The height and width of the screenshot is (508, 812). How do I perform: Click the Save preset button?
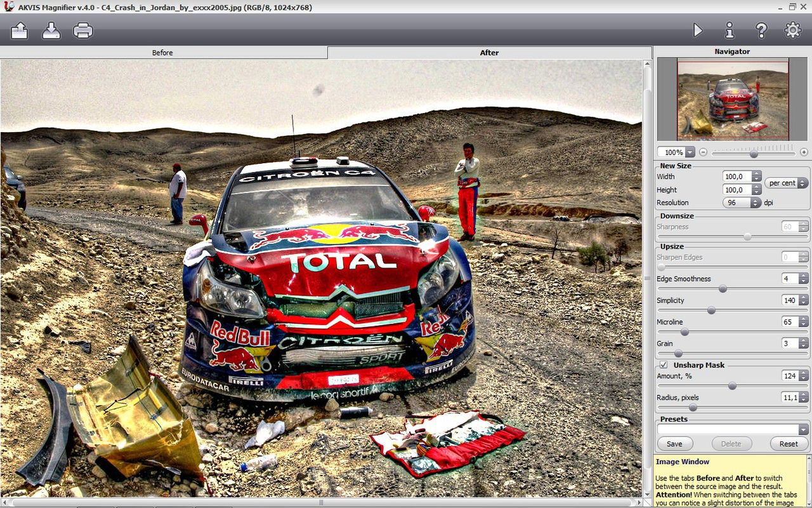tap(674, 444)
